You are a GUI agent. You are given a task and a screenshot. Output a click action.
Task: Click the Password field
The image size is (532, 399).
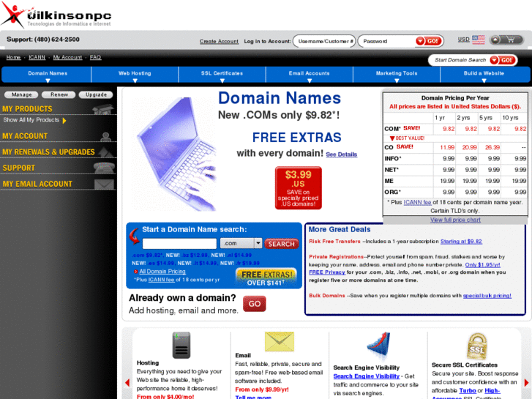(x=387, y=42)
